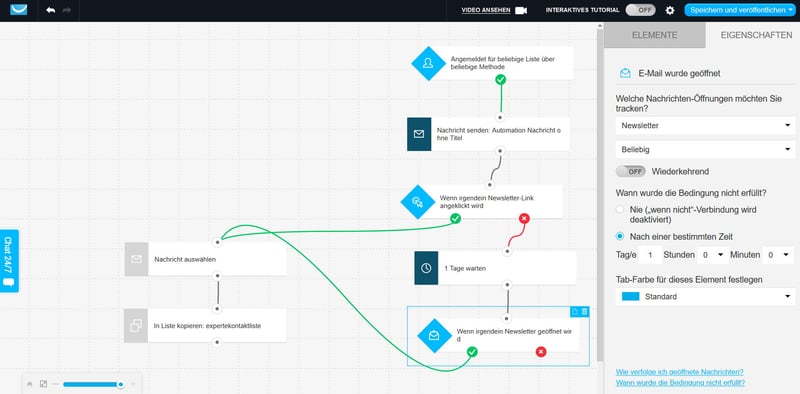Select the clock icon of wait block

click(x=426, y=268)
